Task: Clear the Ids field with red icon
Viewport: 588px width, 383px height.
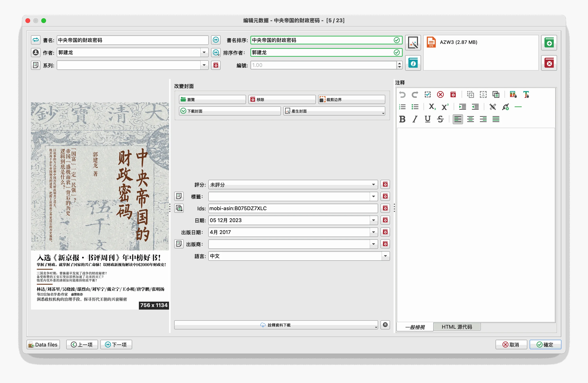Action: click(x=385, y=208)
